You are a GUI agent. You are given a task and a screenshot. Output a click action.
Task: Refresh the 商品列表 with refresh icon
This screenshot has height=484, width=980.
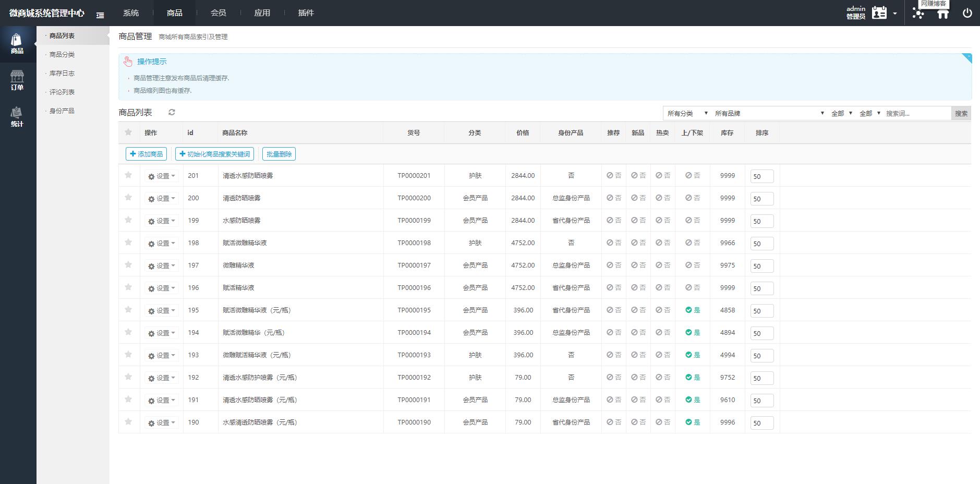[172, 112]
